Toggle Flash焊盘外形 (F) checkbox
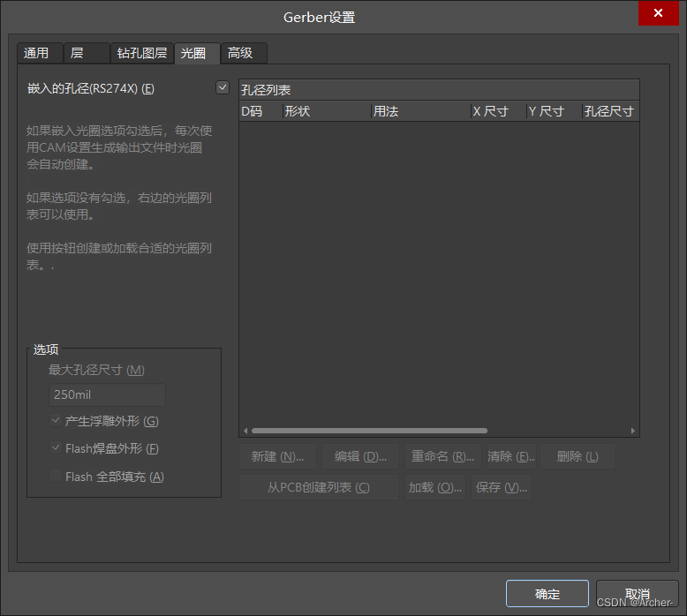 point(56,448)
